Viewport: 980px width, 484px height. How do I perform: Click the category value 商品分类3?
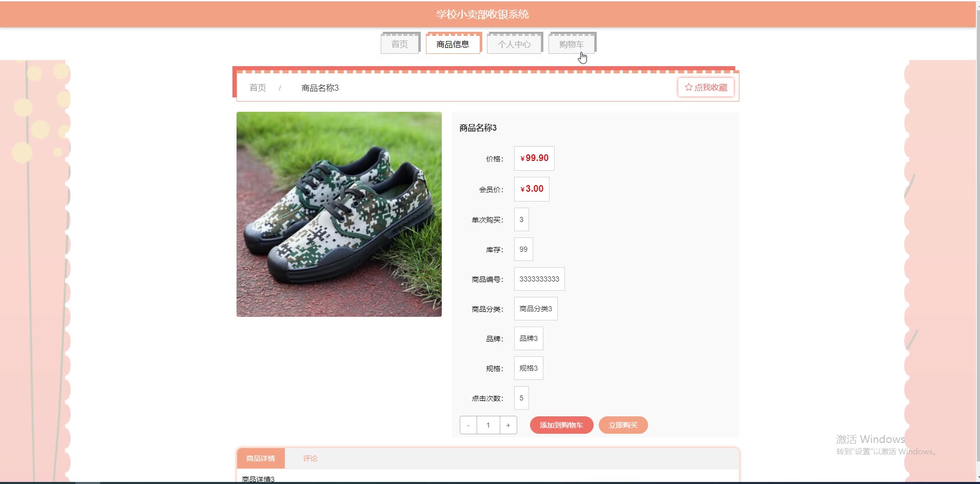[x=536, y=309]
